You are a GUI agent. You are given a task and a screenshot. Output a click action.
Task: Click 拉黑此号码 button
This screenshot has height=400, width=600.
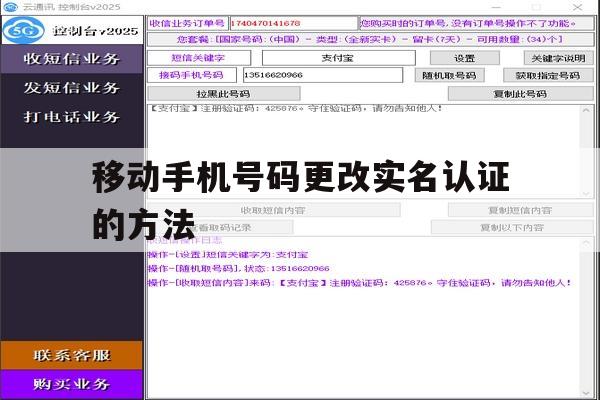pos(223,94)
